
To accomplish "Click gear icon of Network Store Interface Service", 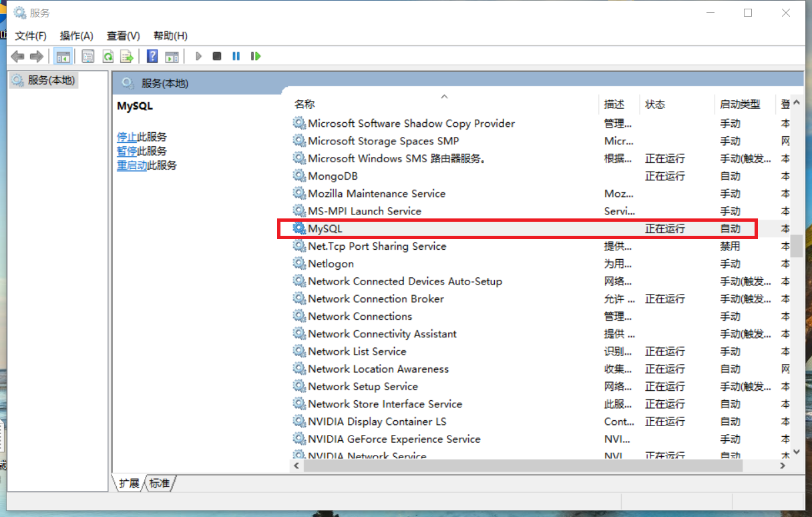I will click(x=299, y=403).
